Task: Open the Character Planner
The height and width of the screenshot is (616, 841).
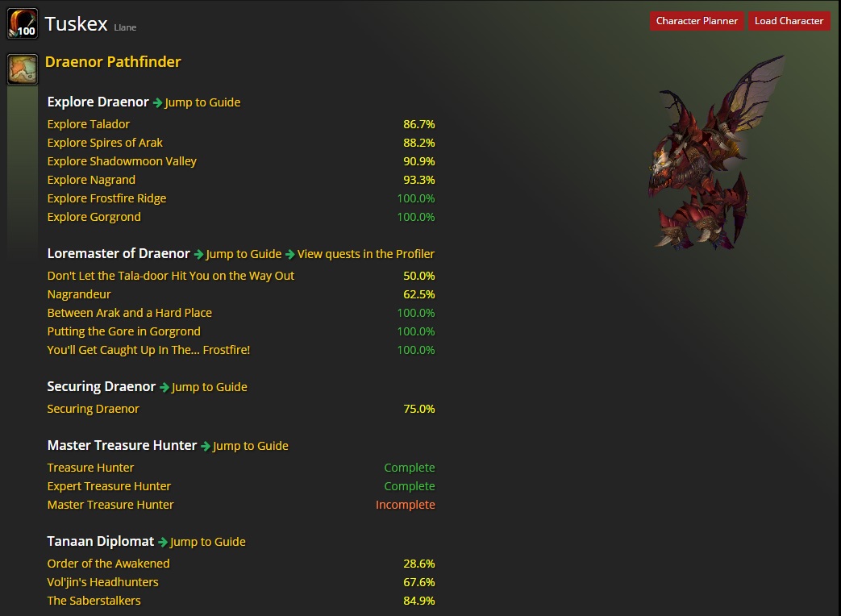Action: tap(697, 21)
